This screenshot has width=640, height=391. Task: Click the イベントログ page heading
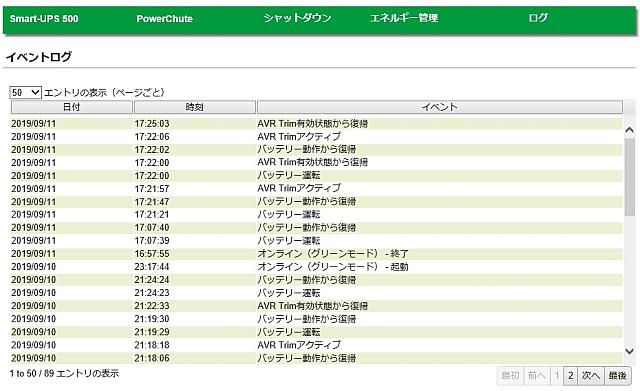coord(39,57)
